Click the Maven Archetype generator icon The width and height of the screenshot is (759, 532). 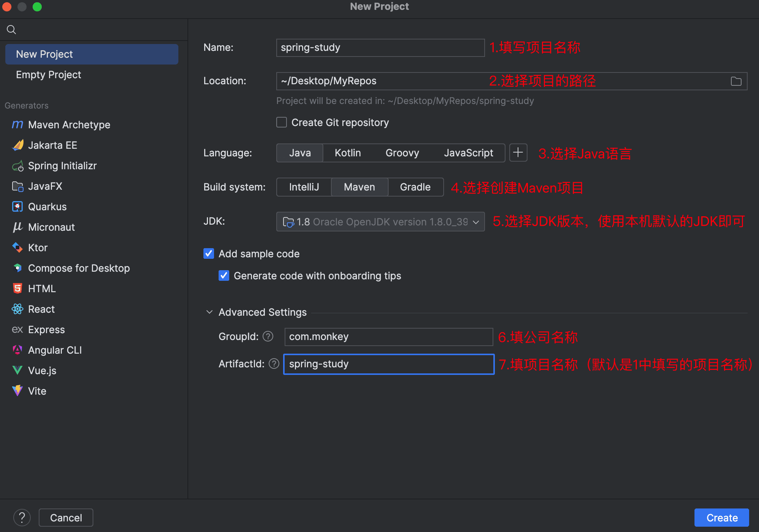coord(17,124)
